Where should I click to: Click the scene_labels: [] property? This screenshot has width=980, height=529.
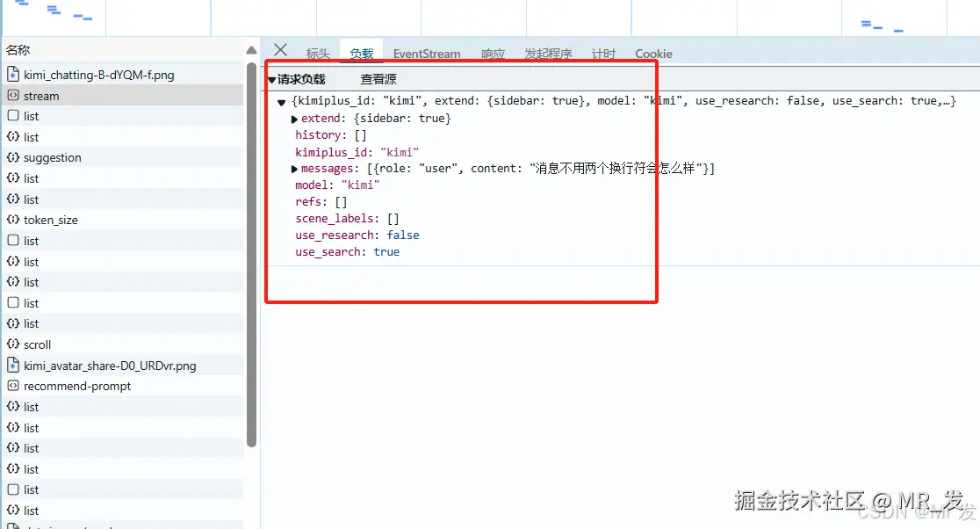point(347,218)
